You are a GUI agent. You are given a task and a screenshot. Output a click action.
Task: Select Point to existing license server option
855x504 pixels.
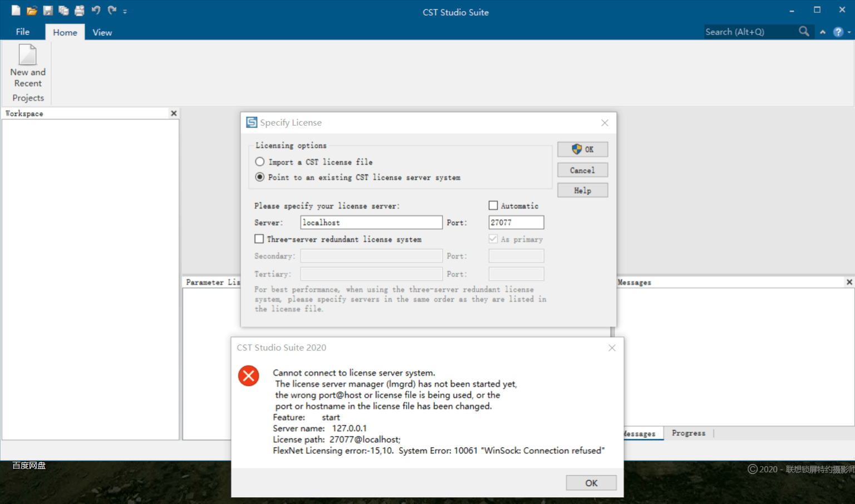coord(260,177)
